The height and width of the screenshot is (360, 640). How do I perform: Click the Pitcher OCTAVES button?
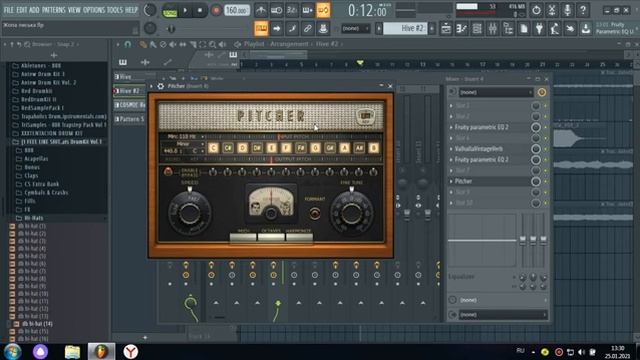tap(271, 237)
